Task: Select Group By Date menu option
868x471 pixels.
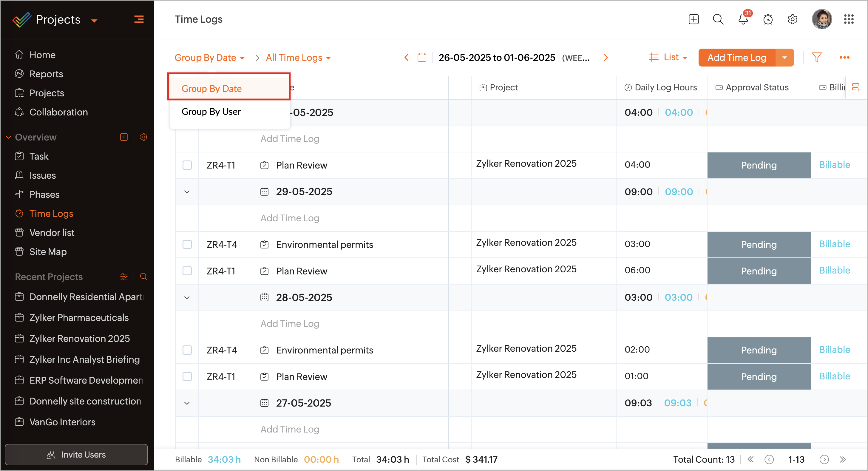Action: tap(211, 89)
